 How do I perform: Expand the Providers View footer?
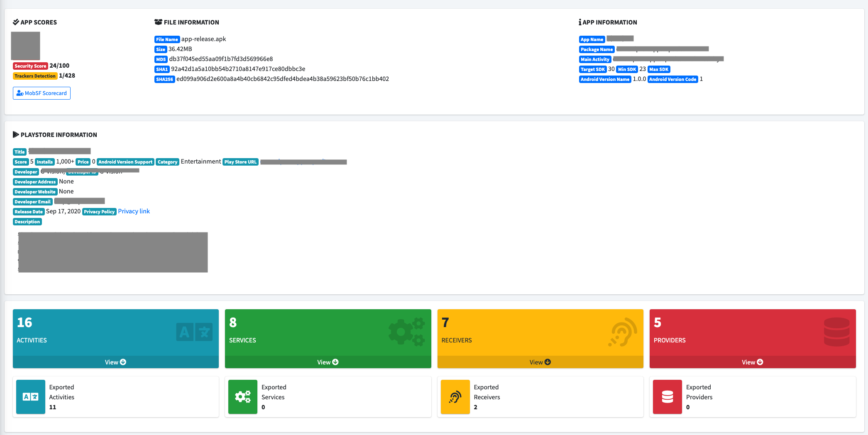[753, 362]
